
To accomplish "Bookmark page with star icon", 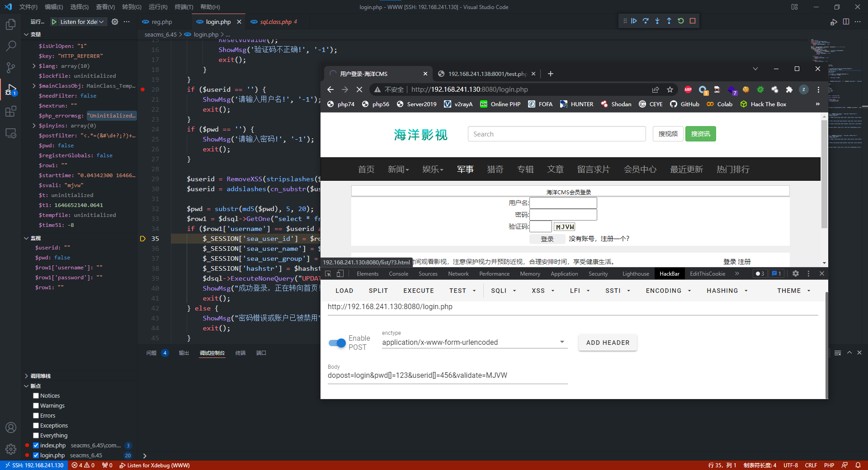I will [x=670, y=89].
